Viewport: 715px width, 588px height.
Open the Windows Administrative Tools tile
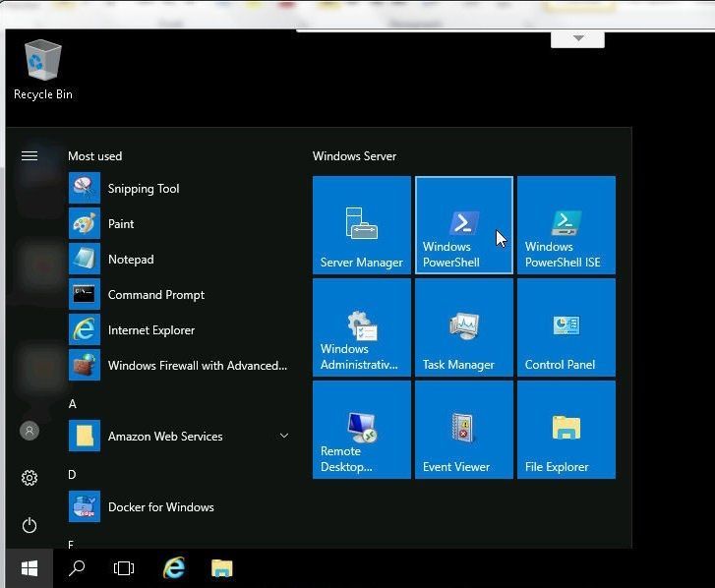(x=362, y=327)
